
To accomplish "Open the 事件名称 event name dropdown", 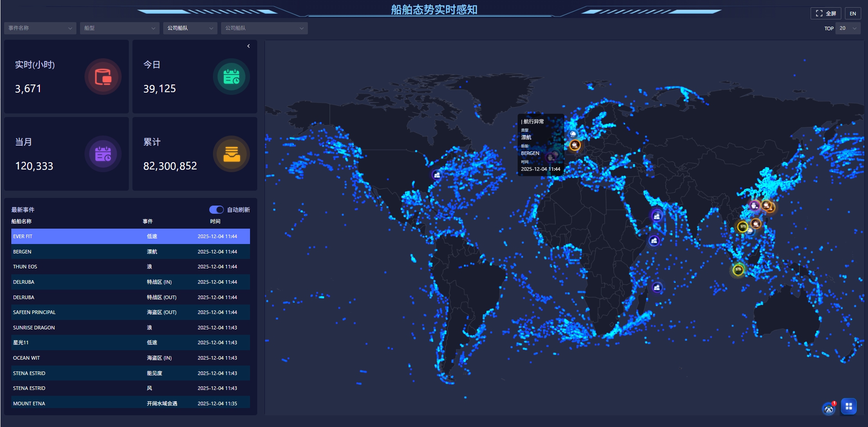I will click(40, 28).
